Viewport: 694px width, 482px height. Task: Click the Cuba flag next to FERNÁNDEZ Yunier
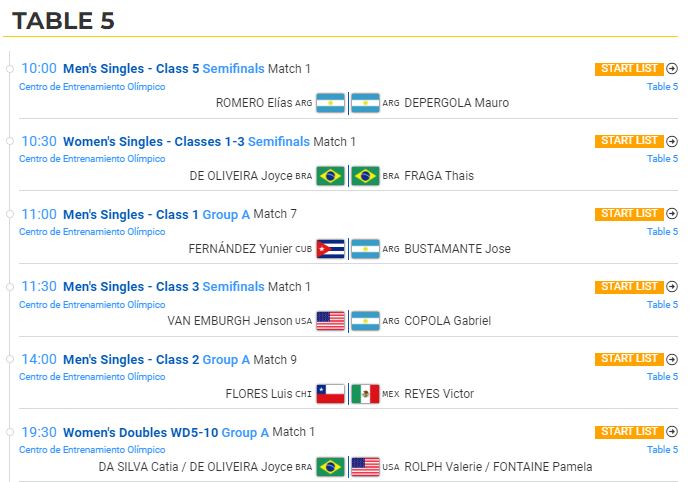(331, 249)
